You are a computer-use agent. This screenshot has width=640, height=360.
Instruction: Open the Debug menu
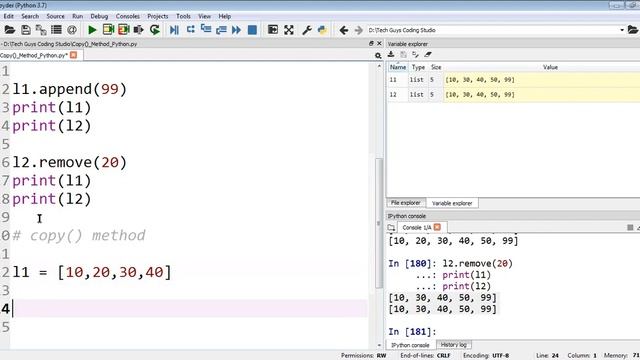(99, 16)
